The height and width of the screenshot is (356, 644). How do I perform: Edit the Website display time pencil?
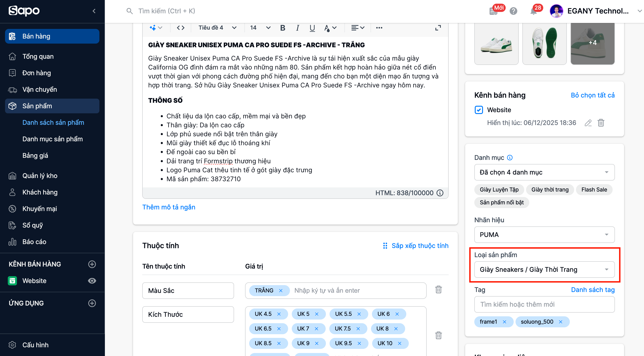click(x=588, y=123)
